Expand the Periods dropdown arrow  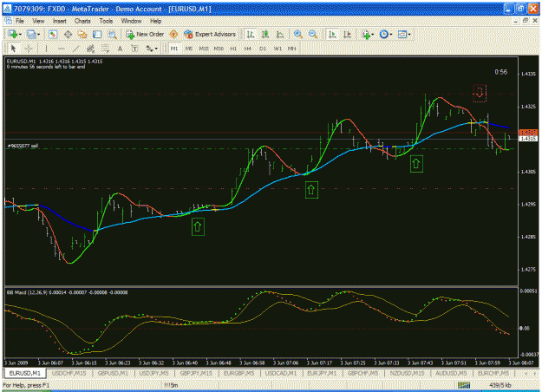tap(391, 35)
